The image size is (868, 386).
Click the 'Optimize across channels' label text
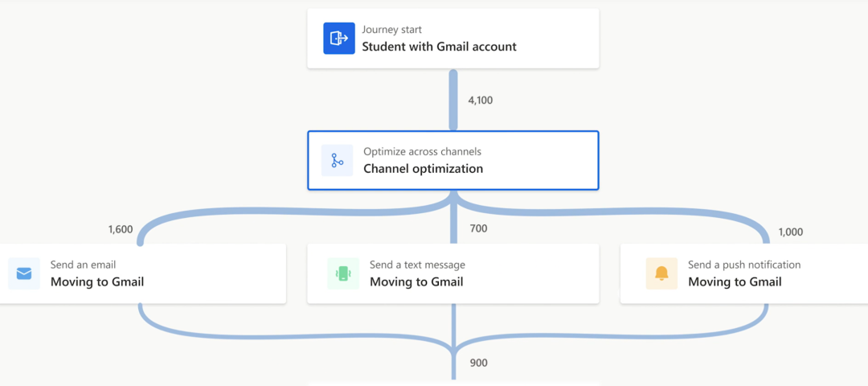pos(423,151)
